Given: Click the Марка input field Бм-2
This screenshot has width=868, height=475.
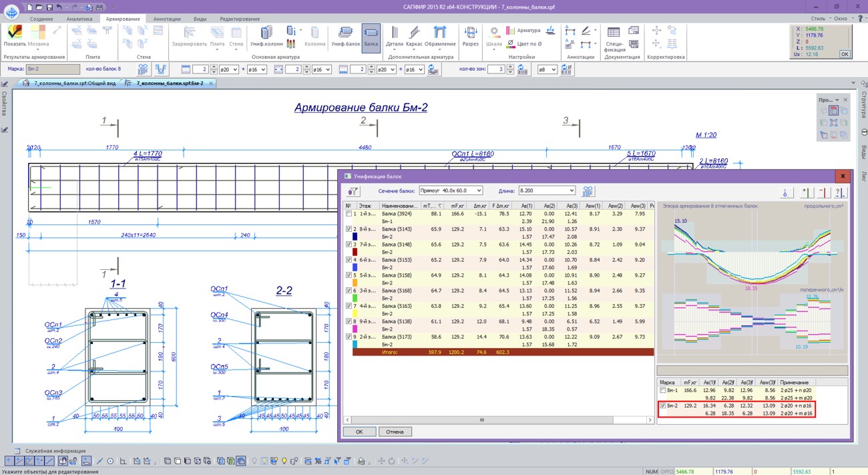Looking at the screenshot, I should (x=52, y=69).
